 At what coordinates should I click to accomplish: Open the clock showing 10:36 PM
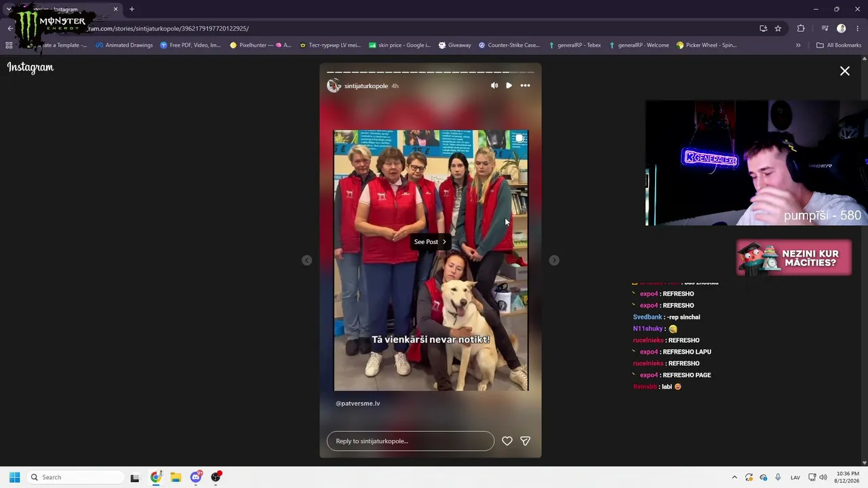tap(848, 477)
